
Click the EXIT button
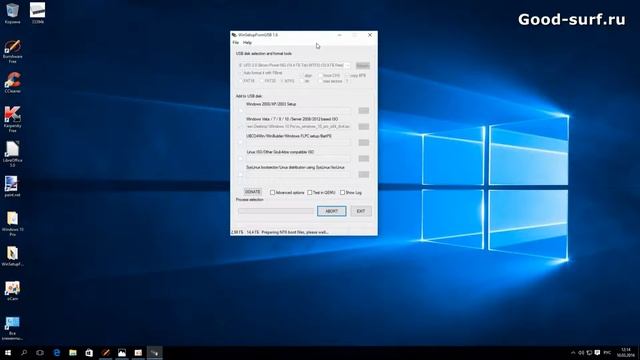point(361,211)
